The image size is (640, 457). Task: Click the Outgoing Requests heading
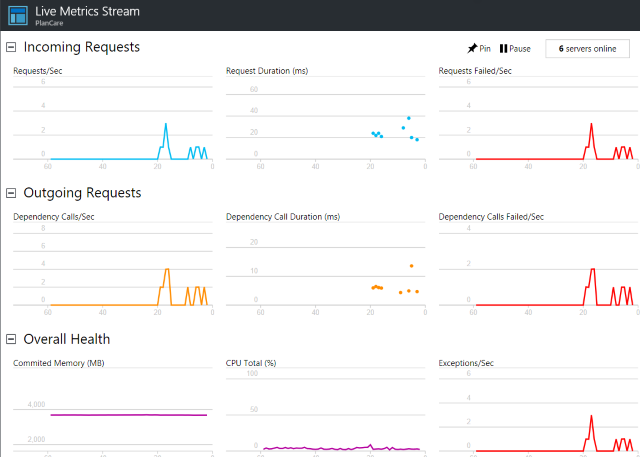click(x=82, y=193)
